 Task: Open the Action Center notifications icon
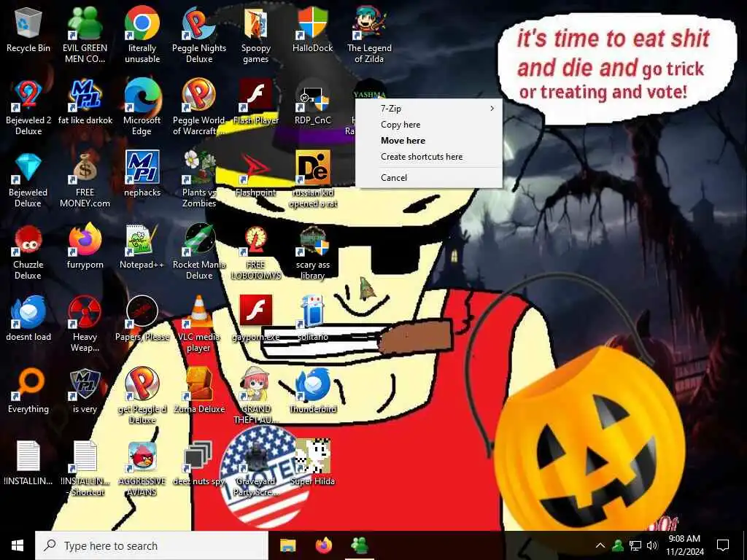(x=723, y=545)
